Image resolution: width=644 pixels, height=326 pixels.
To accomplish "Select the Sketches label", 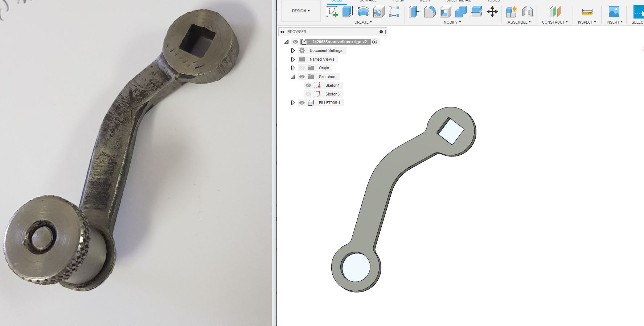I will coord(327,77).
